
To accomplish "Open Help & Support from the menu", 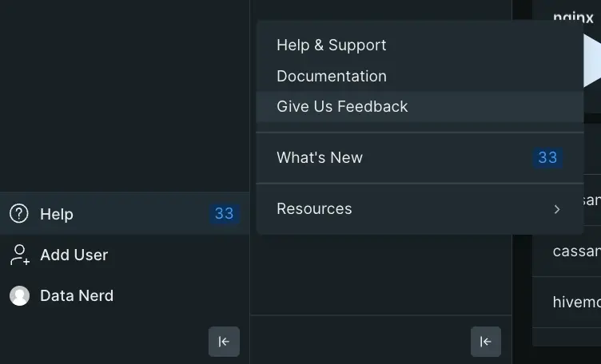I will click(332, 45).
